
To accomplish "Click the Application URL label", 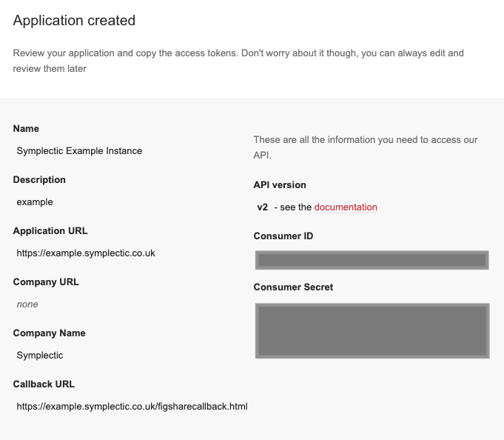I will 50,231.
